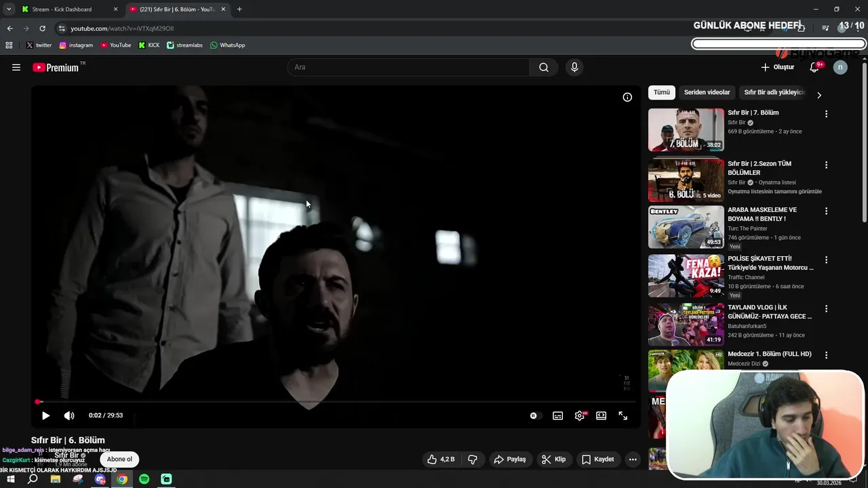Mute the video volume

(69, 415)
